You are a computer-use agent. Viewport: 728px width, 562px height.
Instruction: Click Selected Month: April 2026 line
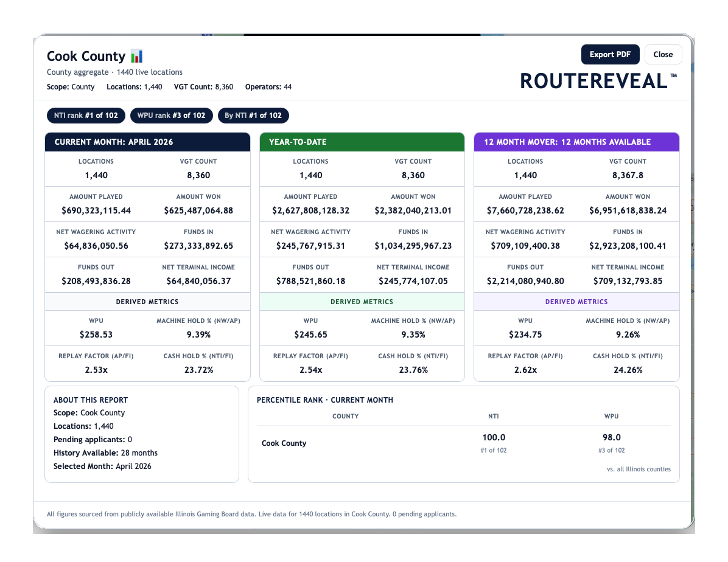point(103,467)
